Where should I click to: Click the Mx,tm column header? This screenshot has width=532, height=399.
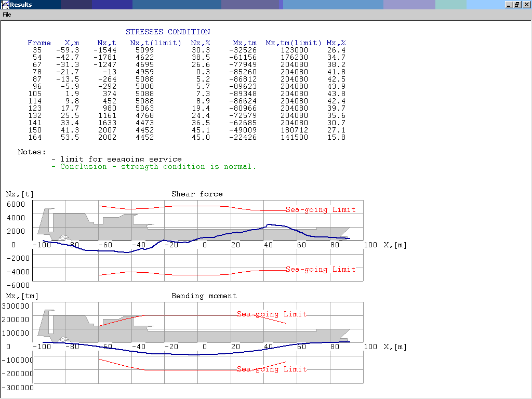pyautogui.click(x=245, y=43)
